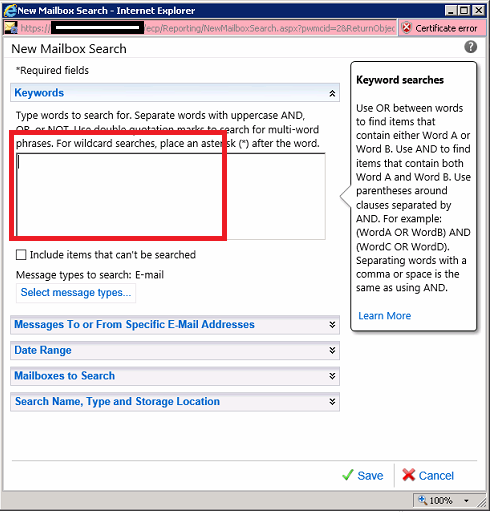Click the zoom magnifier icon in status bar

pos(422,500)
